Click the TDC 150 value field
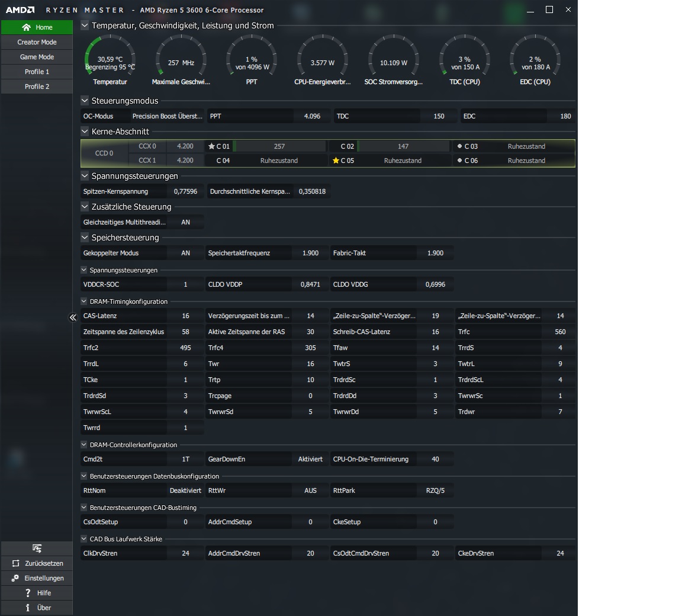Screen dimensions: 682x616 tap(439, 116)
